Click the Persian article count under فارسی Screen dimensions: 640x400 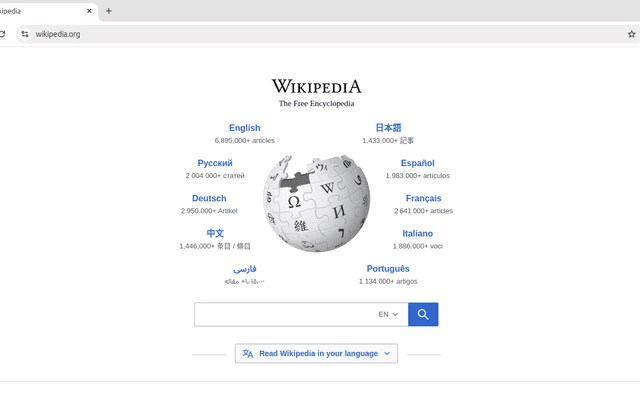point(244,281)
